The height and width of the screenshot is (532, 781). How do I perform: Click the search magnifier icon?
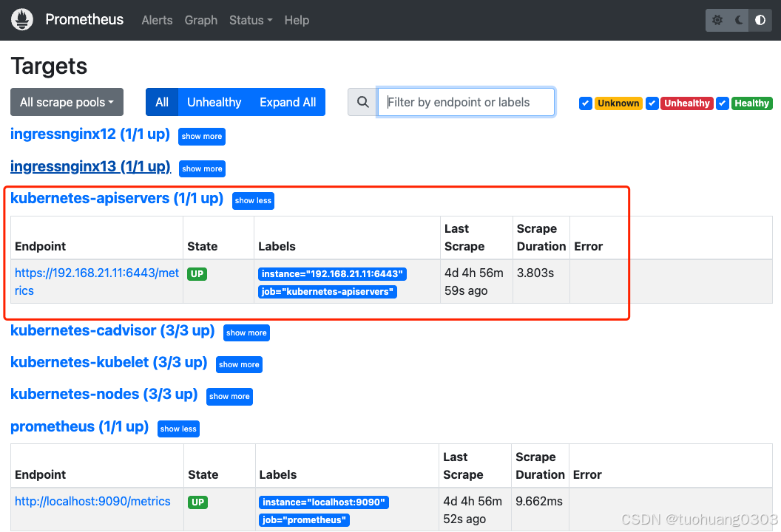[362, 102]
